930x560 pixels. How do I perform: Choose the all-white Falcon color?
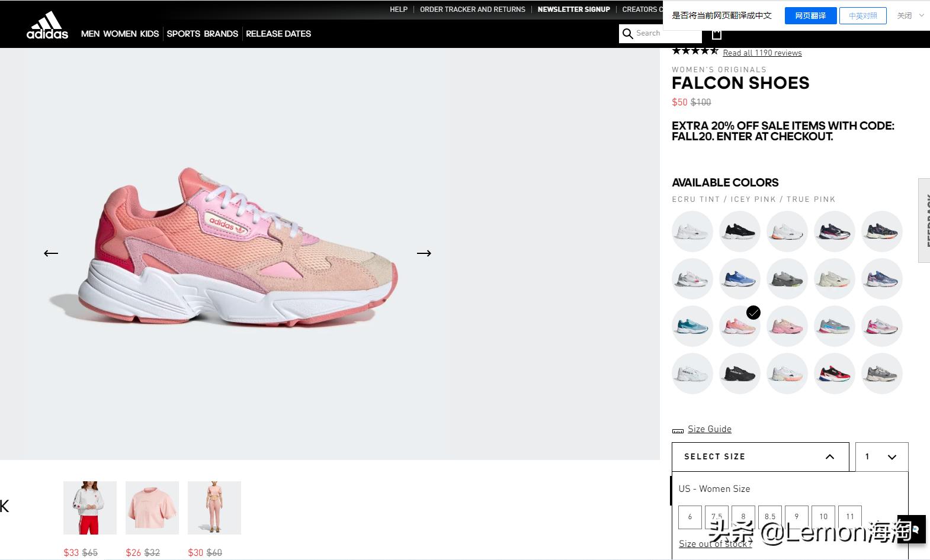[x=692, y=231]
